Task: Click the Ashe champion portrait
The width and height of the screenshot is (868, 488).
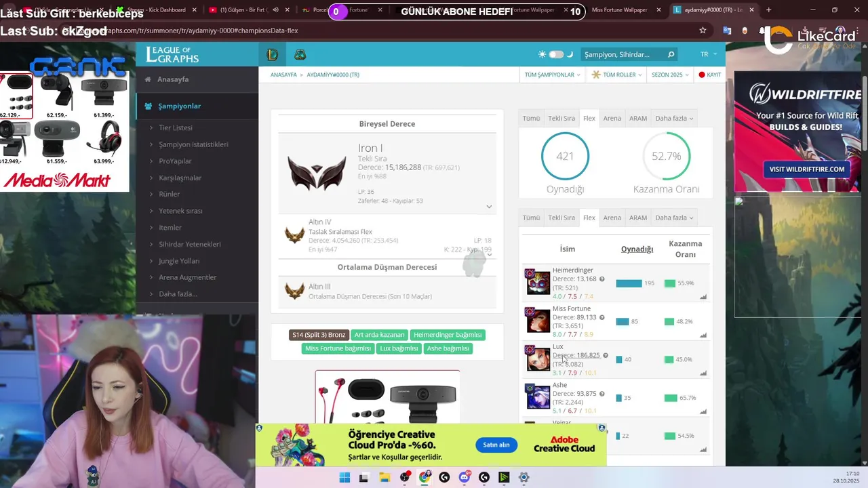Action: click(538, 397)
